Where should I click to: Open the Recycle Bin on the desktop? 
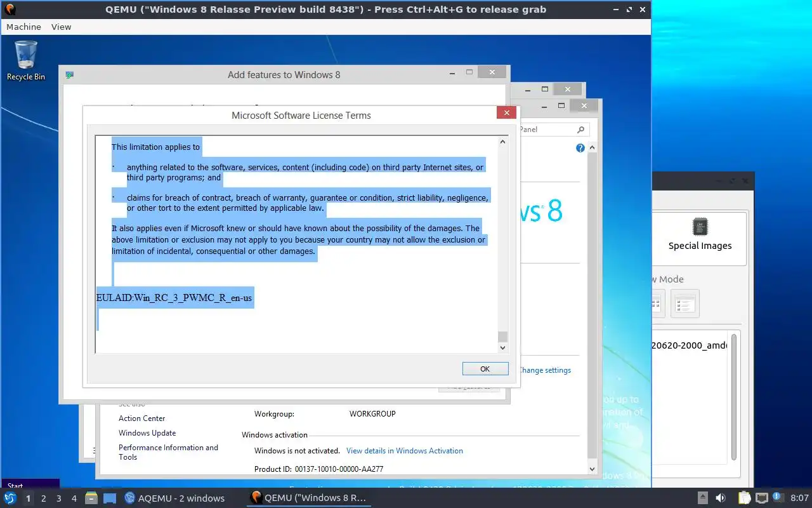click(26, 60)
